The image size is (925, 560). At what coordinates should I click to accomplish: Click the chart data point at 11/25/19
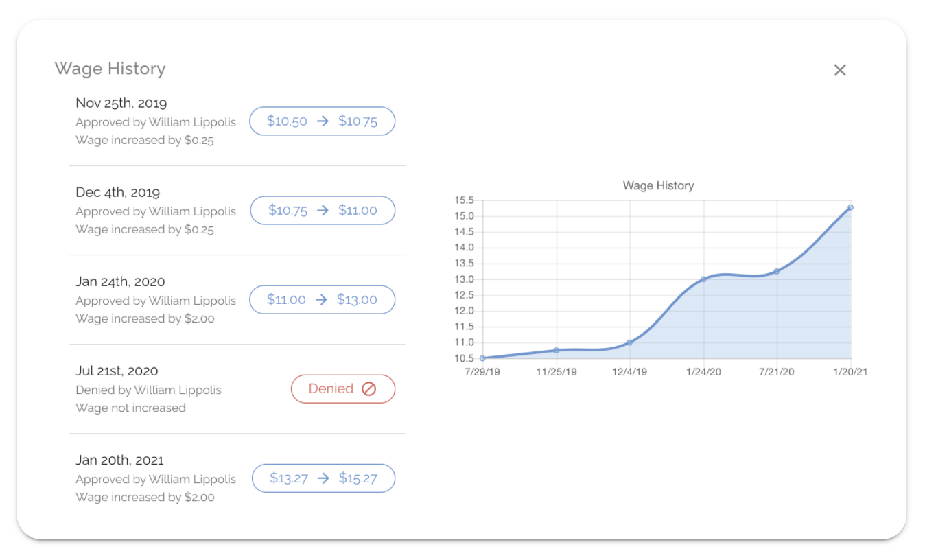[x=557, y=350]
